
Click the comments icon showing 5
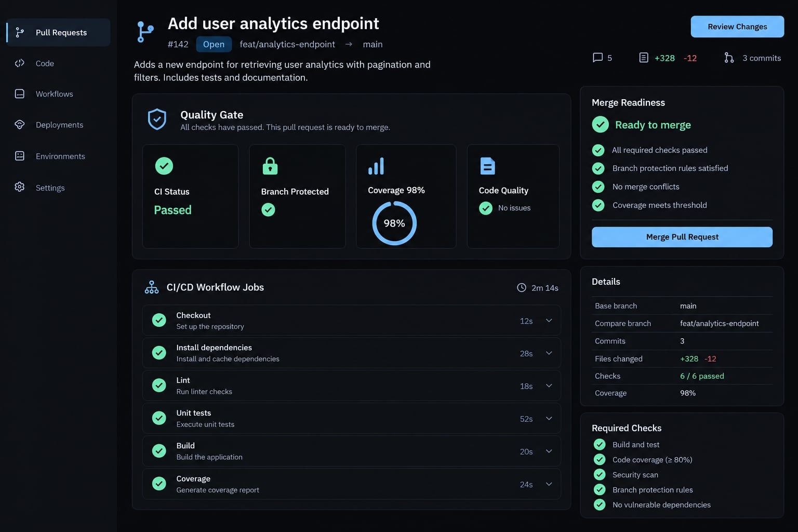point(598,58)
